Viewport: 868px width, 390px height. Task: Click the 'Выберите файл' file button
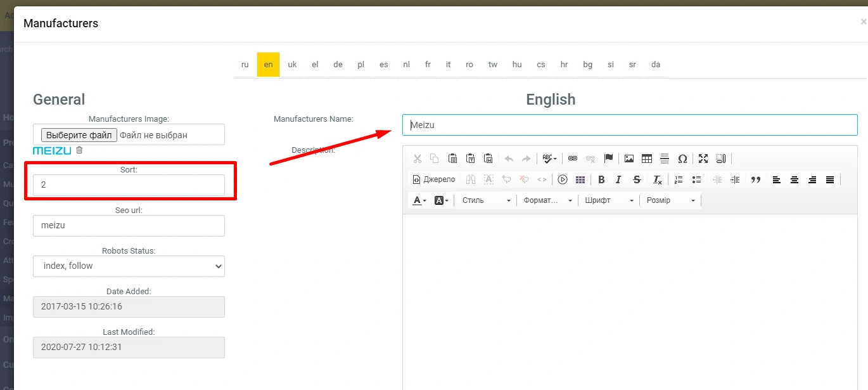tap(79, 135)
